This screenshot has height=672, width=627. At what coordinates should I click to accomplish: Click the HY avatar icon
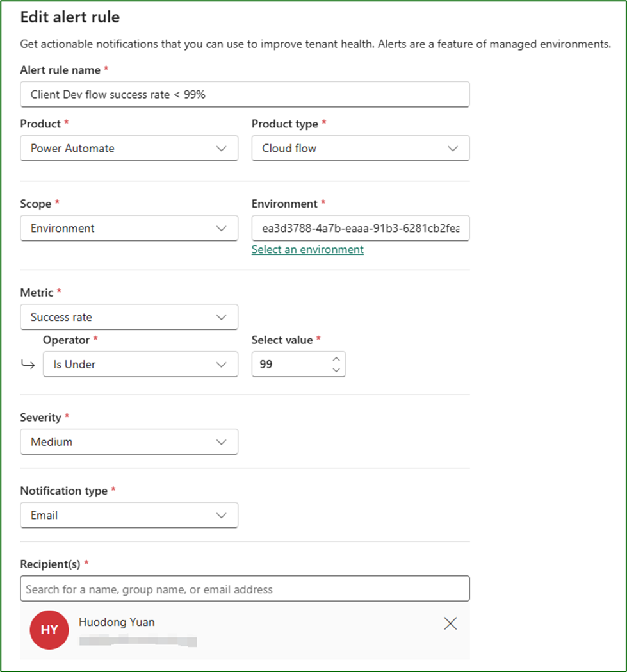click(49, 630)
